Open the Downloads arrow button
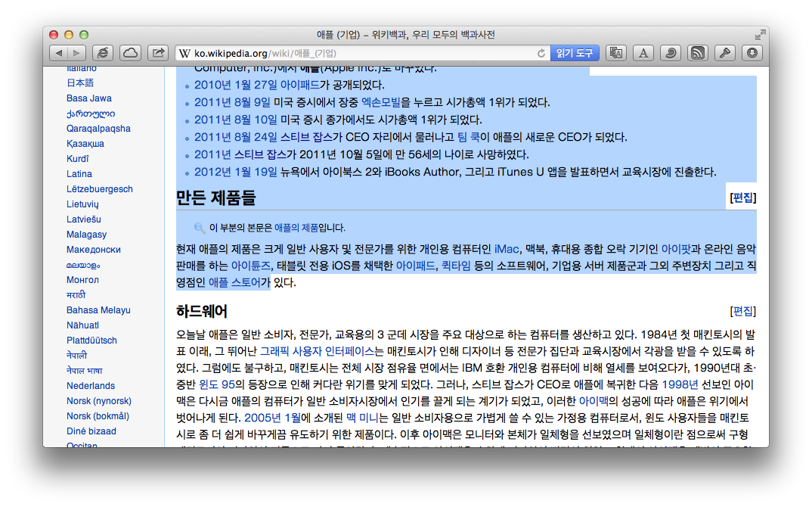This screenshot has width=812, height=507. tap(752, 53)
